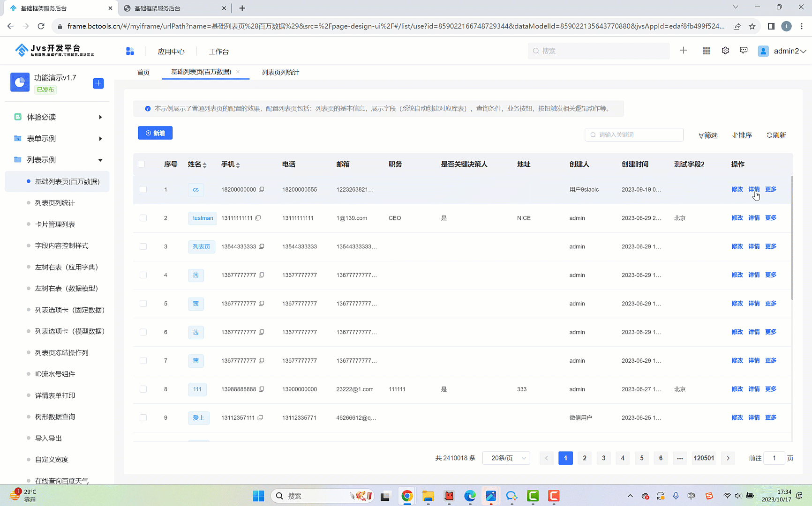Click the 功能演示v1.7 app icon
This screenshot has width=812, height=506.
tap(20, 82)
